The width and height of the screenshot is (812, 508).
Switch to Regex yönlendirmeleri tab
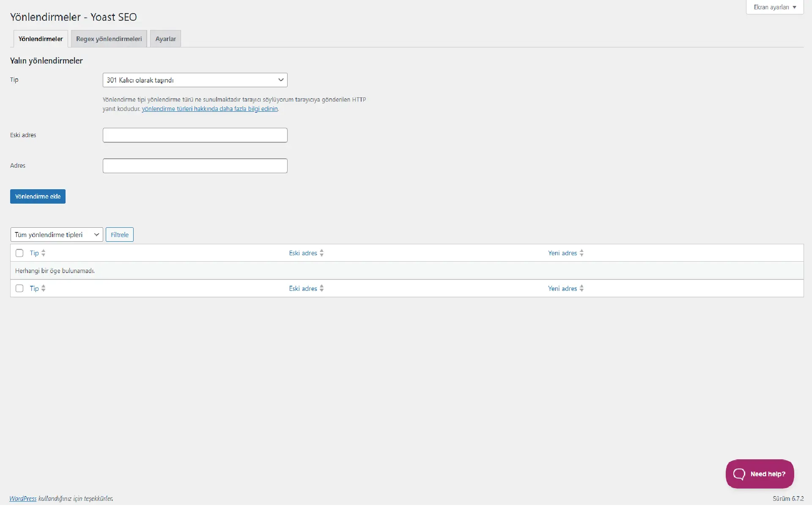[109, 39]
